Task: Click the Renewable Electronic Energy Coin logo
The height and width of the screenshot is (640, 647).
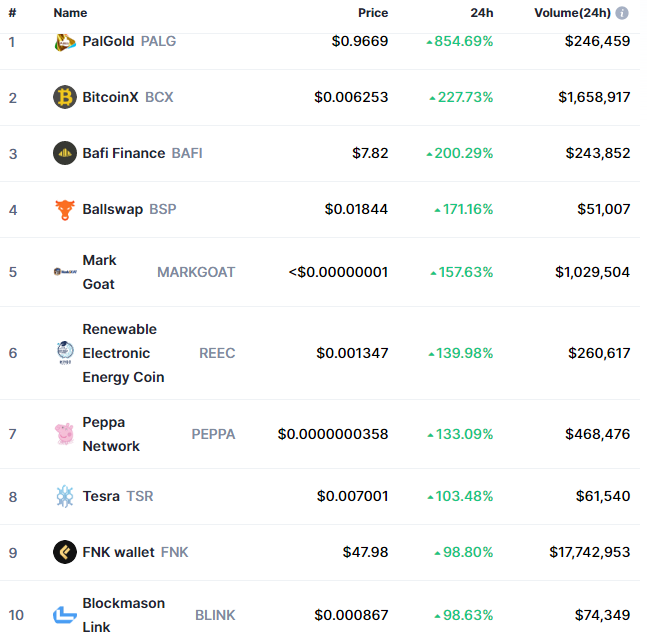Action: pyautogui.click(x=65, y=353)
